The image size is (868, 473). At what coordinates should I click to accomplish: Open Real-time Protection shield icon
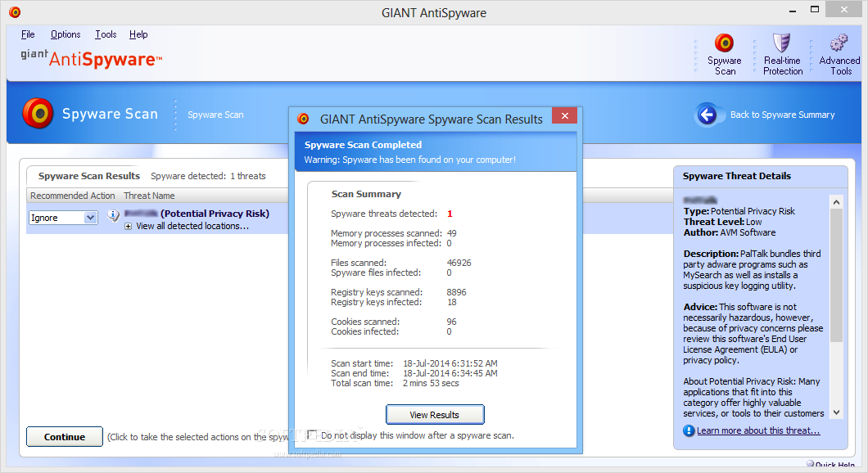781,43
